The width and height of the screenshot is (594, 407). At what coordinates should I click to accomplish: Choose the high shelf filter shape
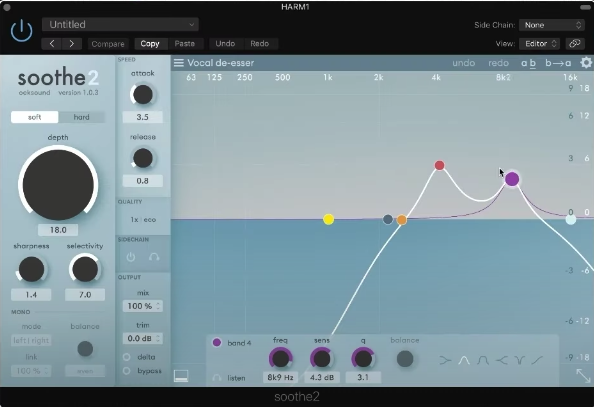point(501,360)
